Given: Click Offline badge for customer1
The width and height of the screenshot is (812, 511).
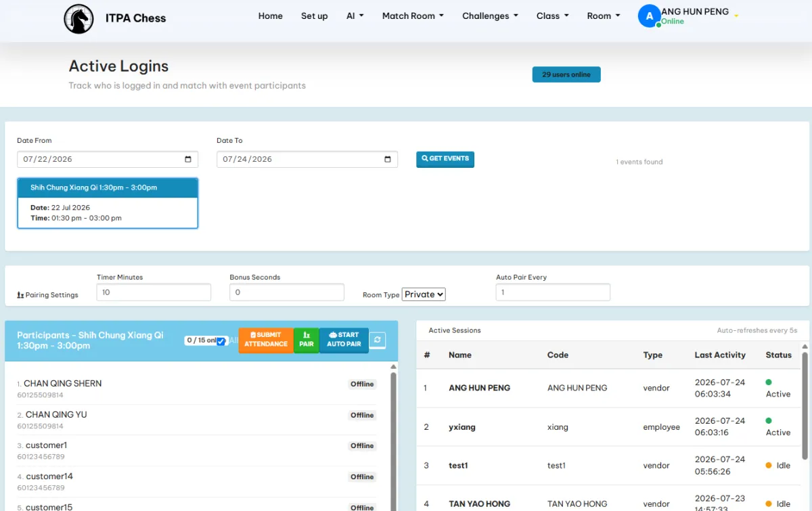Looking at the screenshot, I should 362,446.
